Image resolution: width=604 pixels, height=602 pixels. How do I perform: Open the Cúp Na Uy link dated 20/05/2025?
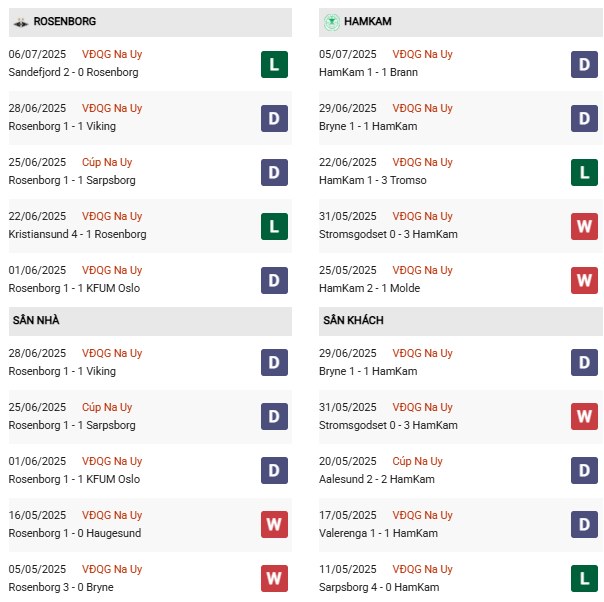pyautogui.click(x=418, y=462)
